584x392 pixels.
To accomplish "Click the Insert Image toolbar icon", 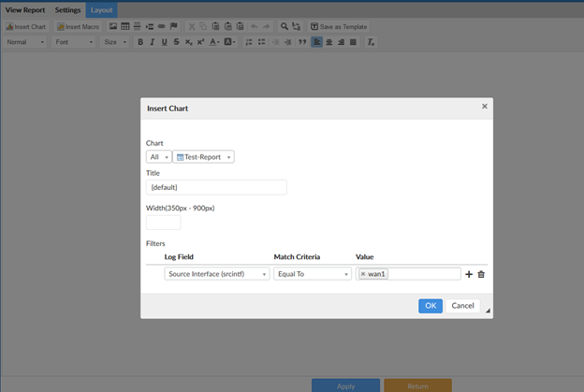I will click(113, 27).
